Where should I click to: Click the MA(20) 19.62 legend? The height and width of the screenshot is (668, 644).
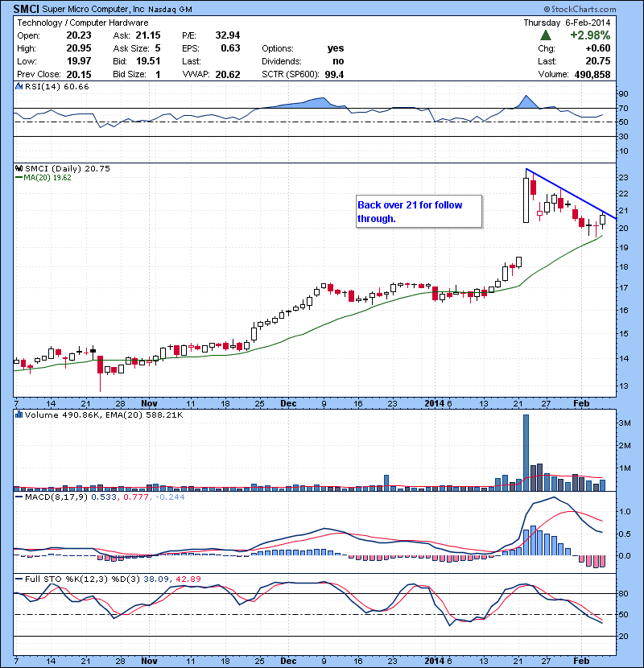coord(43,178)
